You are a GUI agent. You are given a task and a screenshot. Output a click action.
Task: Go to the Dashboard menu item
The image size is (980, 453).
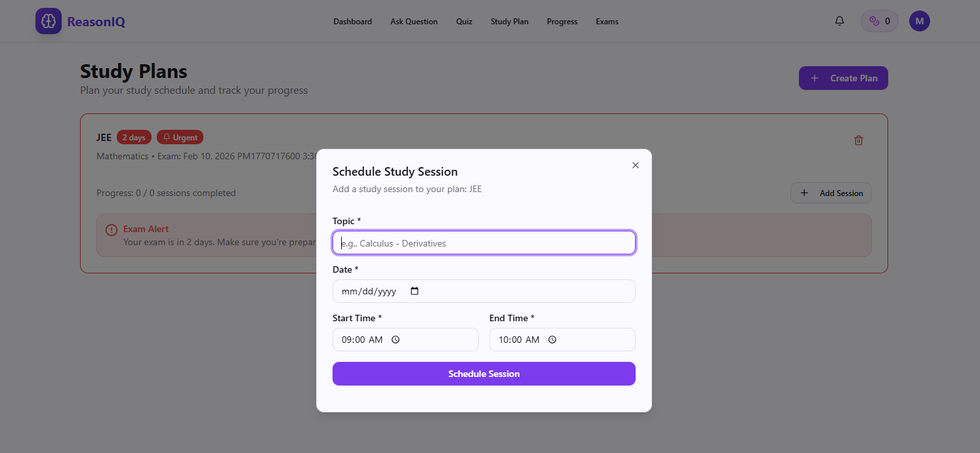point(352,22)
